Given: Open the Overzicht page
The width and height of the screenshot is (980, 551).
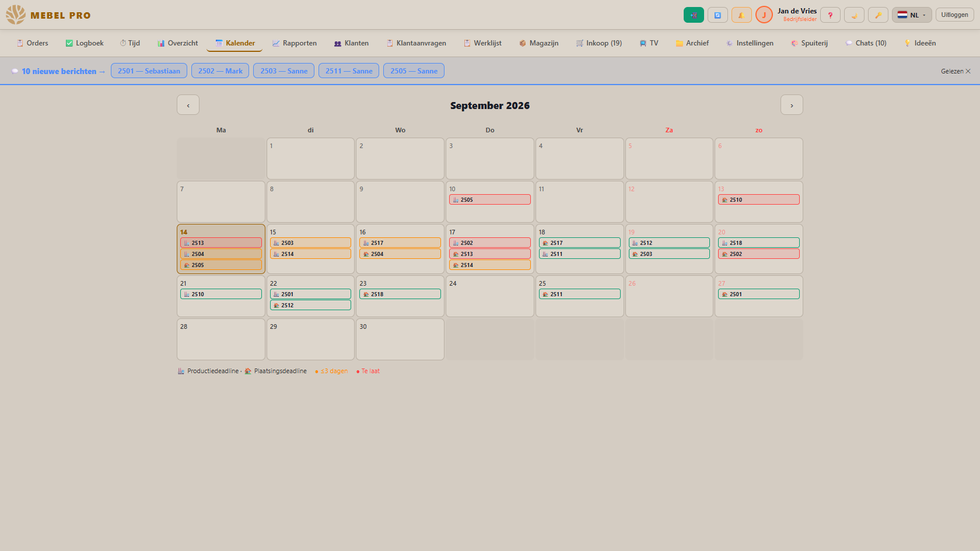Looking at the screenshot, I should click(178, 43).
